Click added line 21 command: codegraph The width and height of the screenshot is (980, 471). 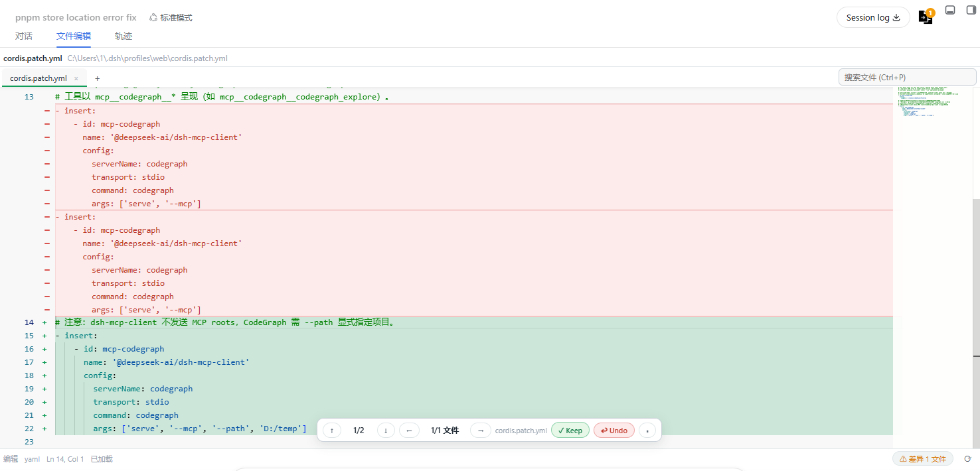[135, 415]
